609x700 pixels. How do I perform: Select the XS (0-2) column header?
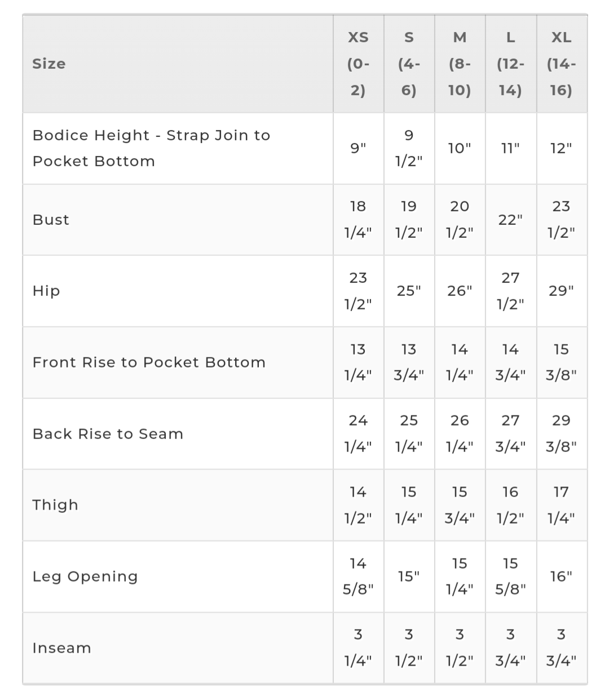358,64
